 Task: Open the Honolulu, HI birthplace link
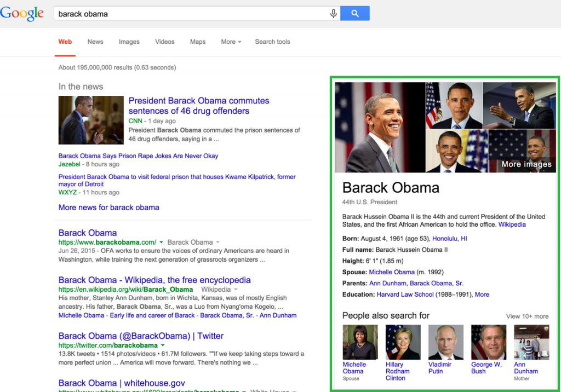449,239
